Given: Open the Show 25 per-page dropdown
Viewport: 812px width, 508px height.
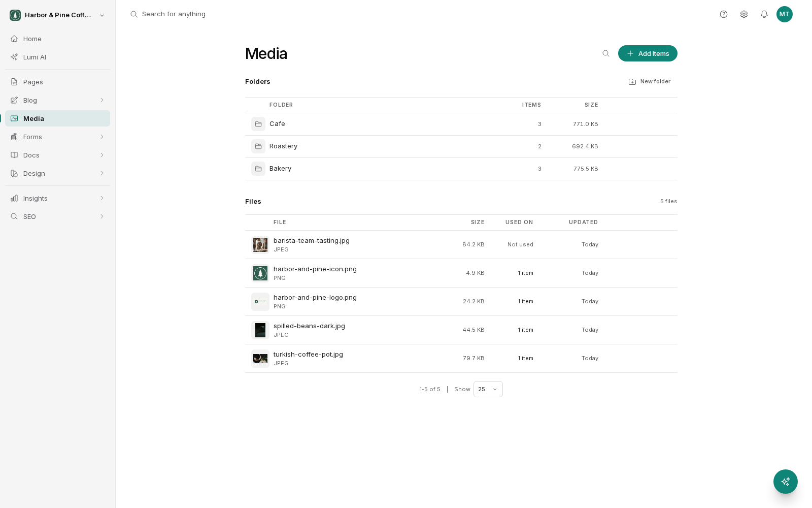Looking at the screenshot, I should [x=488, y=389].
